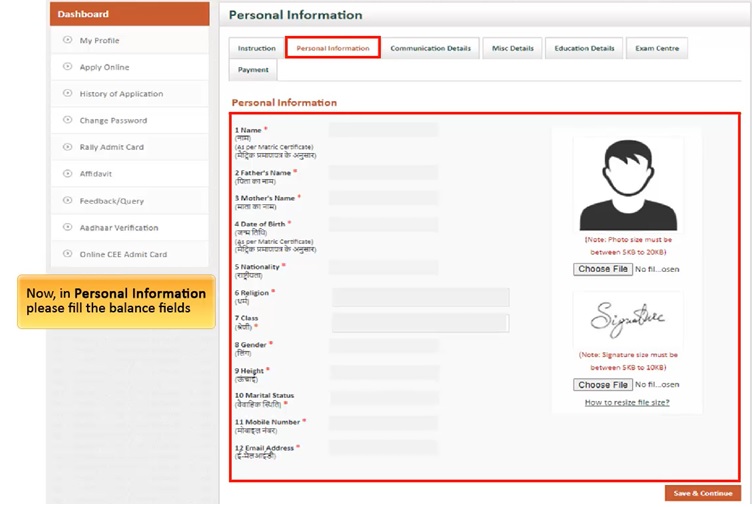752x507 pixels.
Task: Open My Profile in the sidebar
Action: pos(129,40)
